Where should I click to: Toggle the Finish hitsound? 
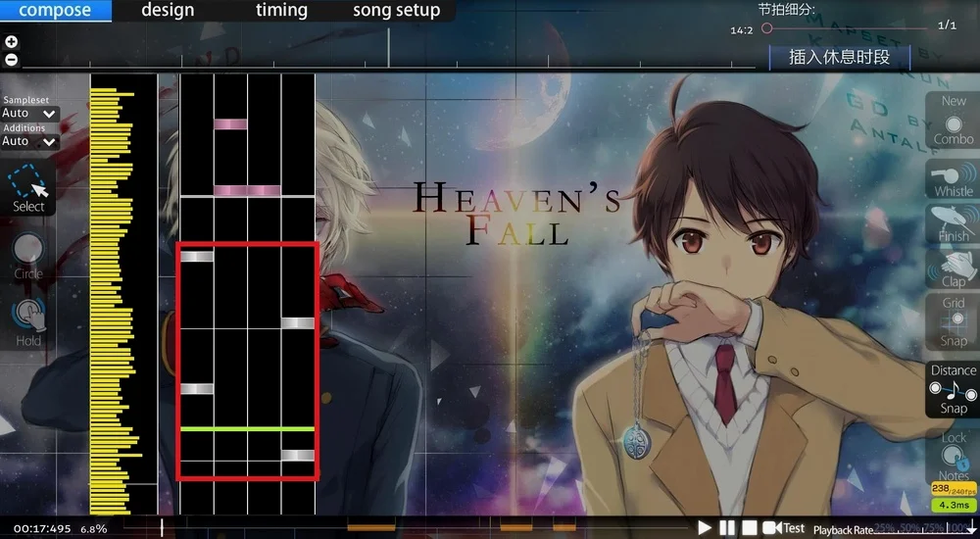pos(954,223)
